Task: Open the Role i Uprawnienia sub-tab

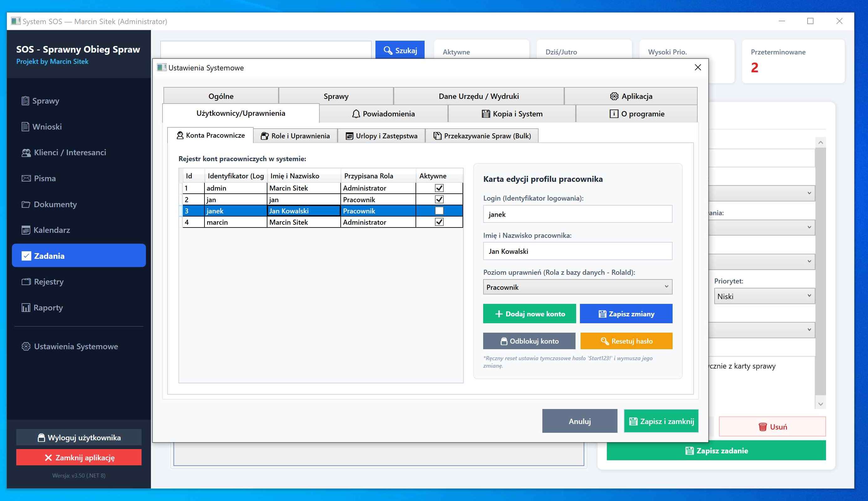Action: coord(295,135)
